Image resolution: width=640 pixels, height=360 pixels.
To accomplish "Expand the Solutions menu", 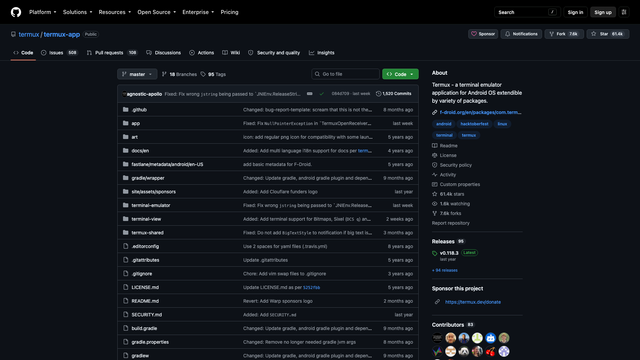I will pyautogui.click(x=78, y=12).
